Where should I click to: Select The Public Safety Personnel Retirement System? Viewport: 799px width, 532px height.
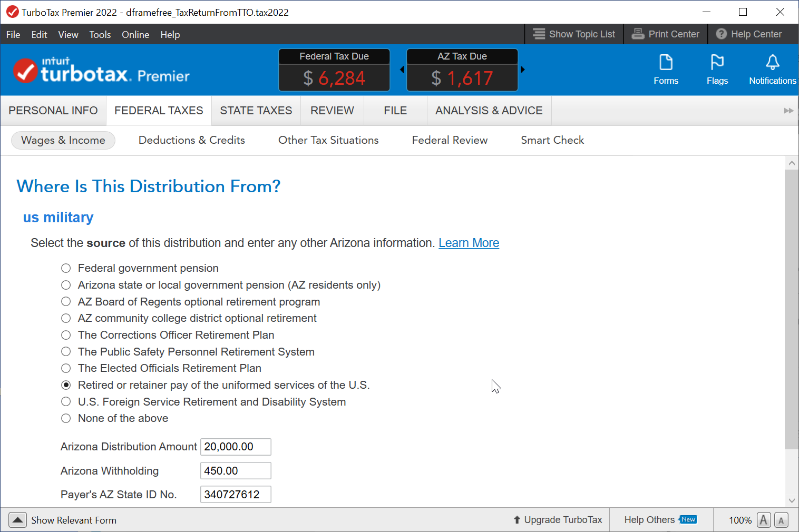coord(66,352)
